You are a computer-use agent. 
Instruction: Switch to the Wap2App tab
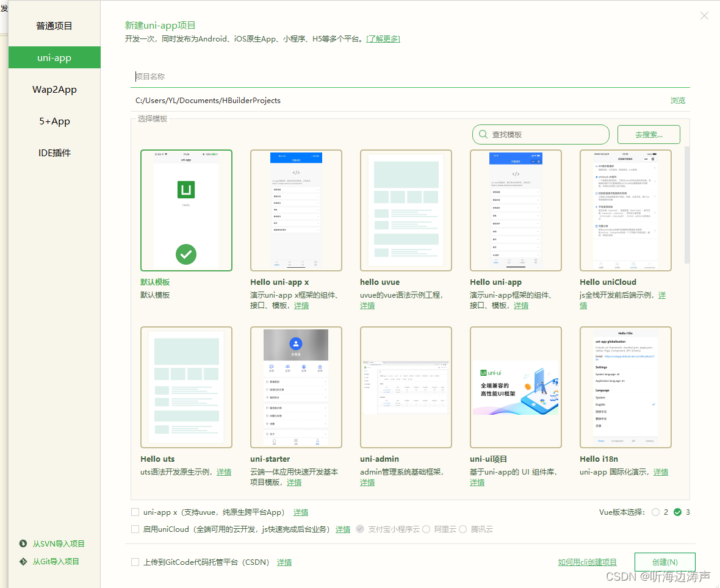tap(54, 89)
